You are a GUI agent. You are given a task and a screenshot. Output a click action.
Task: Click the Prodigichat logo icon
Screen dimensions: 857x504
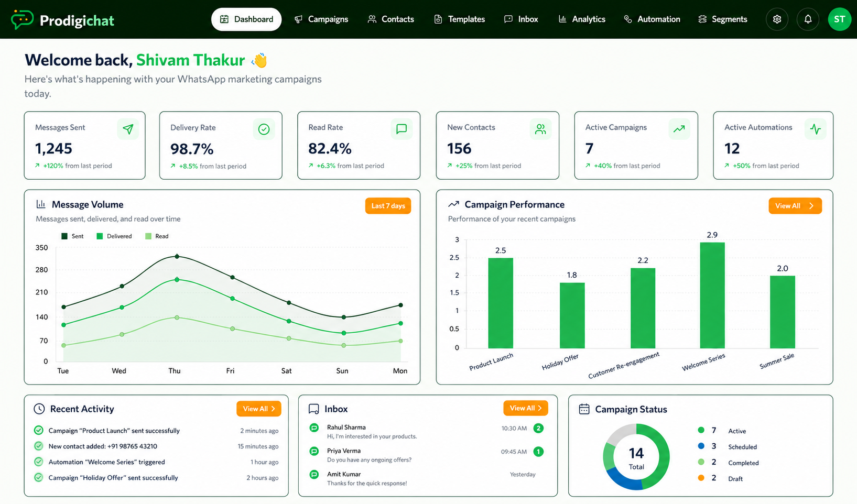coord(22,19)
